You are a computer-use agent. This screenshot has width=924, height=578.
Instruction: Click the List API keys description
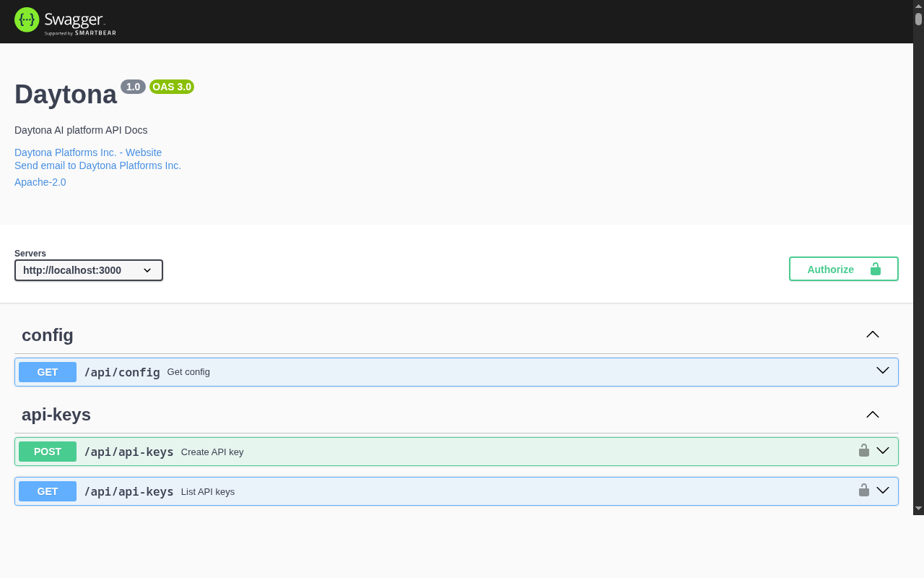pos(208,492)
